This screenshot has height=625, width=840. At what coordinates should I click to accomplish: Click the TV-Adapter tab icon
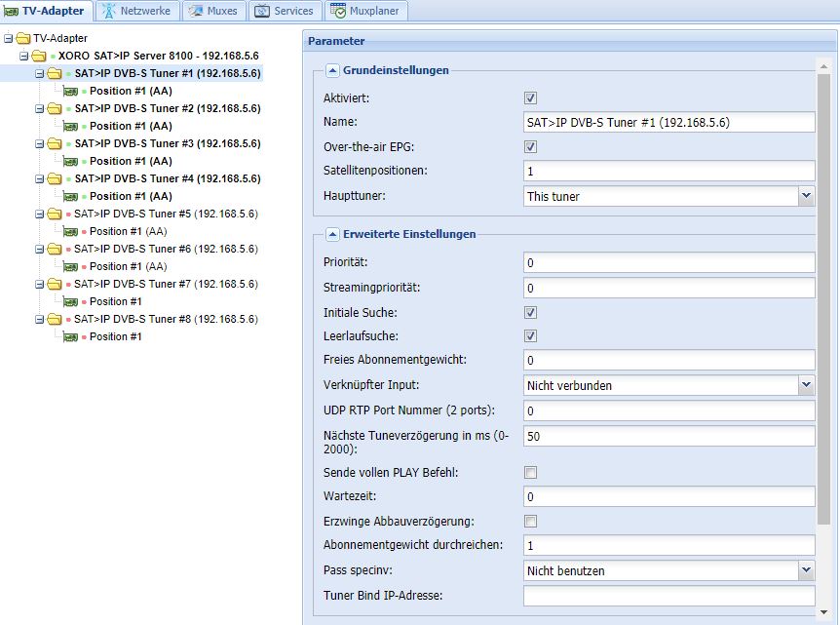click(11, 12)
